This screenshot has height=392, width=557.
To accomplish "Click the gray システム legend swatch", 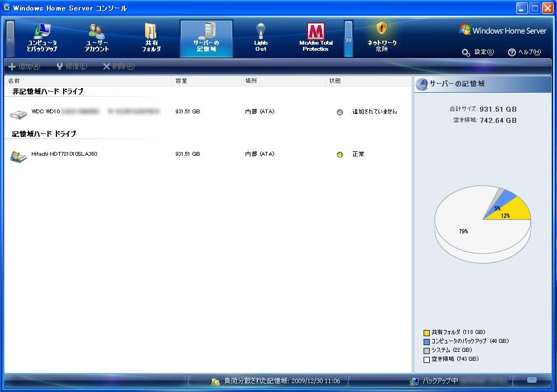I will [x=426, y=351].
